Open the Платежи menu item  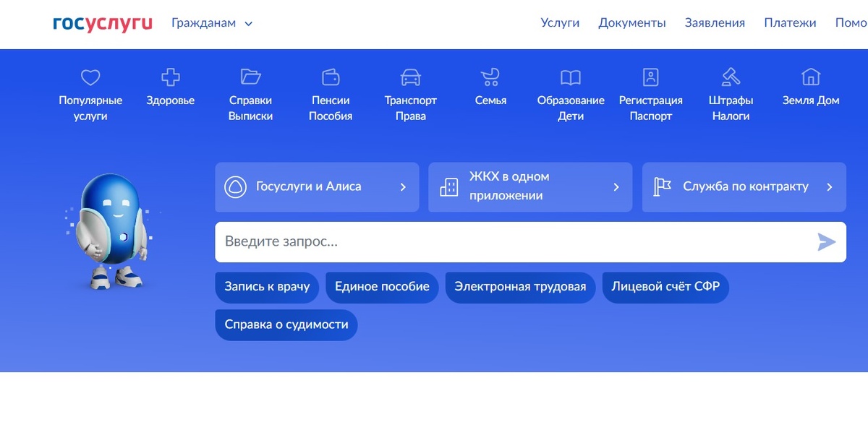tap(790, 23)
